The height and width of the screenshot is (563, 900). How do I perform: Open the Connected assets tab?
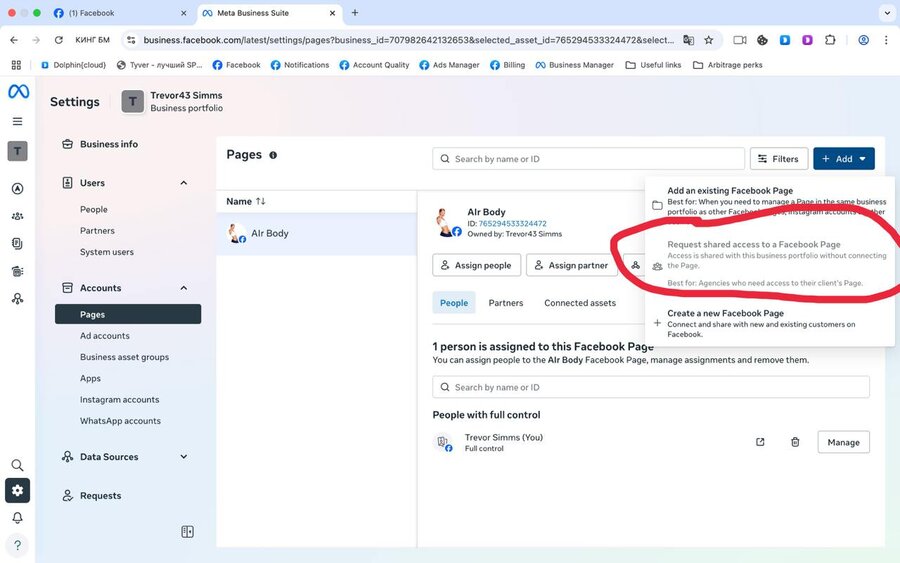coord(580,303)
